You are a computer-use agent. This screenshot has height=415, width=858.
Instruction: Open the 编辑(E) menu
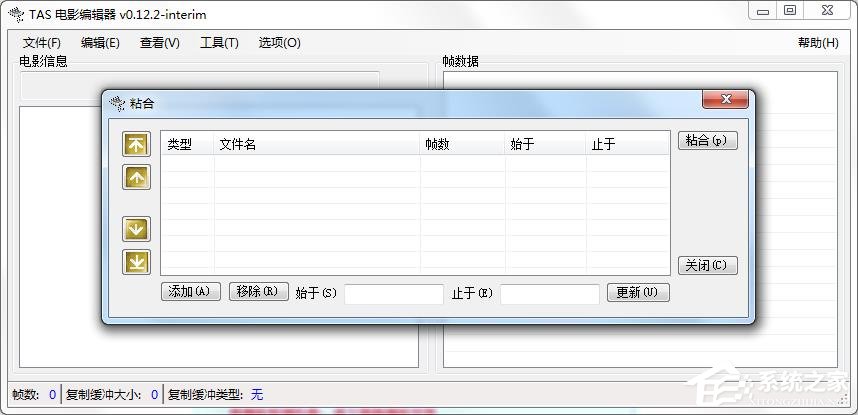click(x=100, y=43)
